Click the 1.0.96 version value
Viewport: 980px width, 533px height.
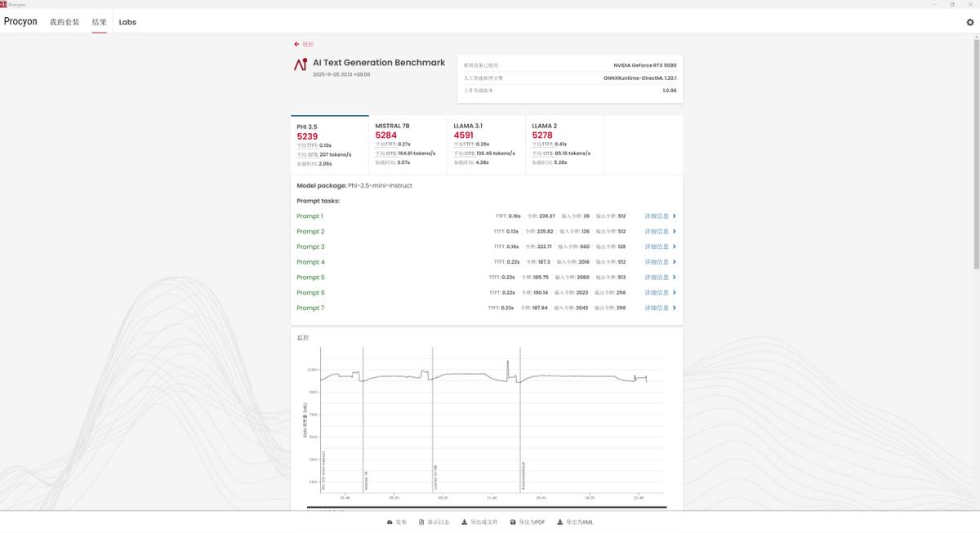pos(670,91)
